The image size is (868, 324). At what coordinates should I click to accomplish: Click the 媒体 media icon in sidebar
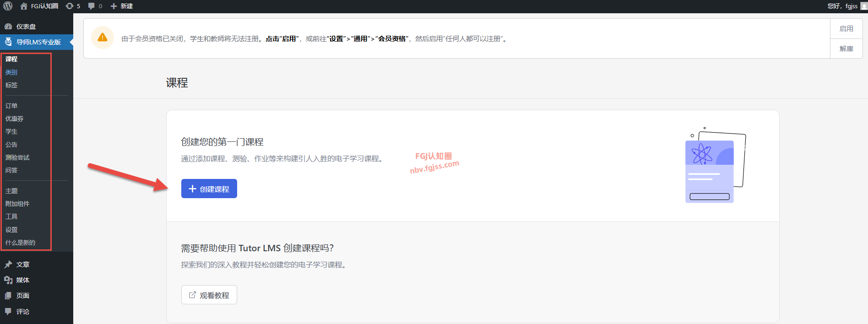pyautogui.click(x=8, y=280)
